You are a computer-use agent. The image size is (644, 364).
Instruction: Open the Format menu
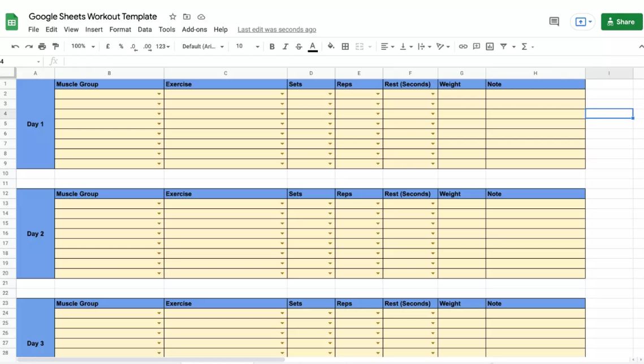click(120, 29)
